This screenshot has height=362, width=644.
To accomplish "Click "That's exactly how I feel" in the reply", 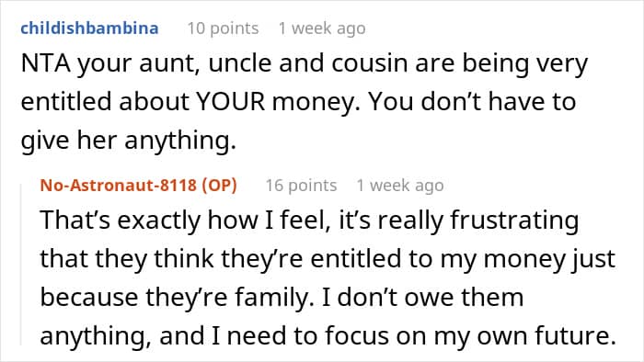I will pyautogui.click(x=185, y=221).
